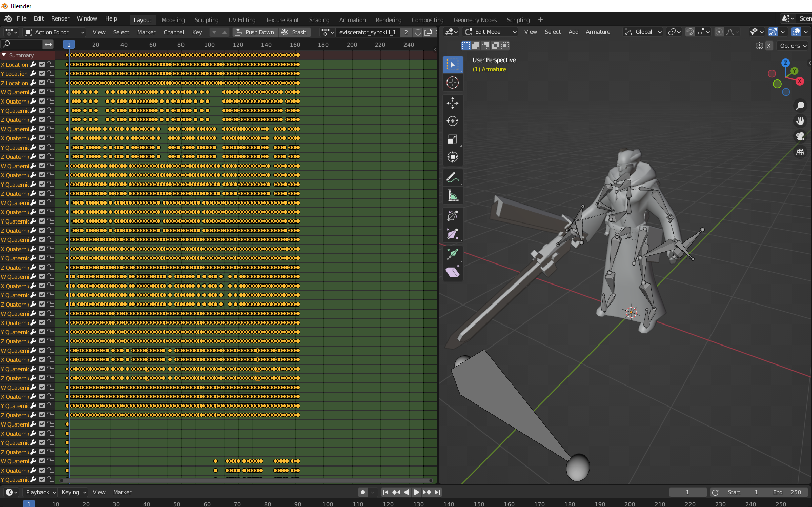
Task: Uncheck the X Location channel checkbox
Action: 42,65
